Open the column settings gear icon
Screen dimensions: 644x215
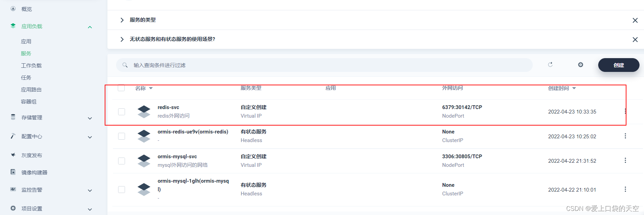coord(580,65)
